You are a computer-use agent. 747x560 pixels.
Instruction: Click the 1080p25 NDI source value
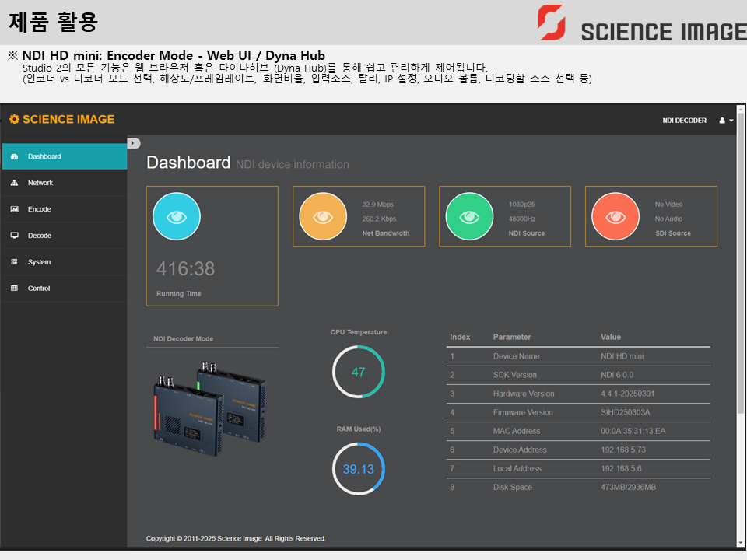(x=521, y=205)
